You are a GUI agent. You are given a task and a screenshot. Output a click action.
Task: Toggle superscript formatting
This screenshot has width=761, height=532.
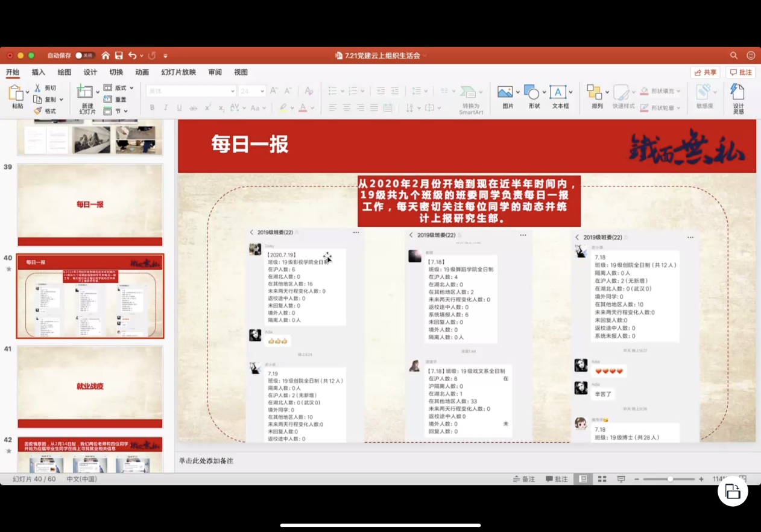[x=207, y=108]
